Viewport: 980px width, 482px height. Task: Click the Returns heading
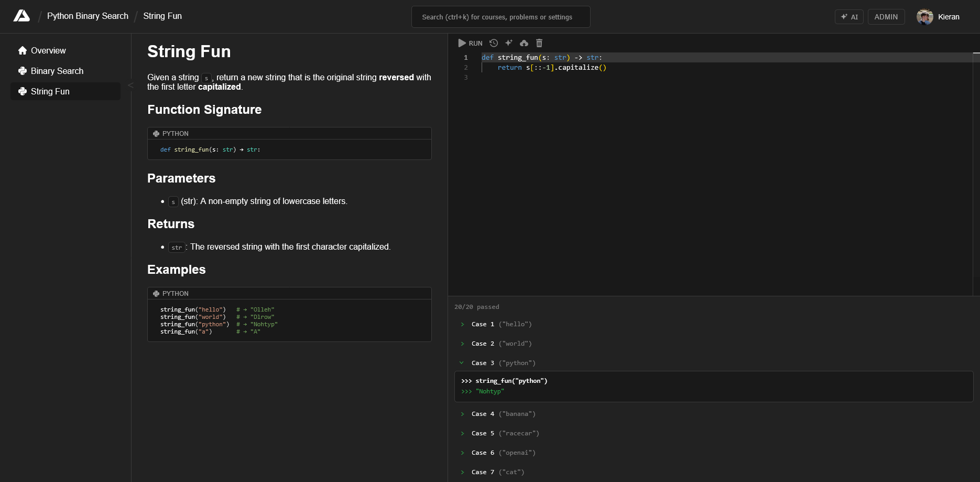(x=171, y=224)
